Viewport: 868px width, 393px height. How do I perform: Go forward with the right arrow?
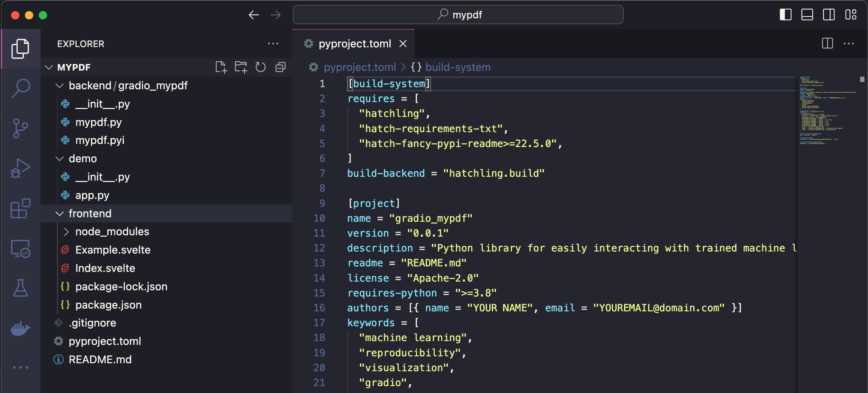tap(275, 15)
